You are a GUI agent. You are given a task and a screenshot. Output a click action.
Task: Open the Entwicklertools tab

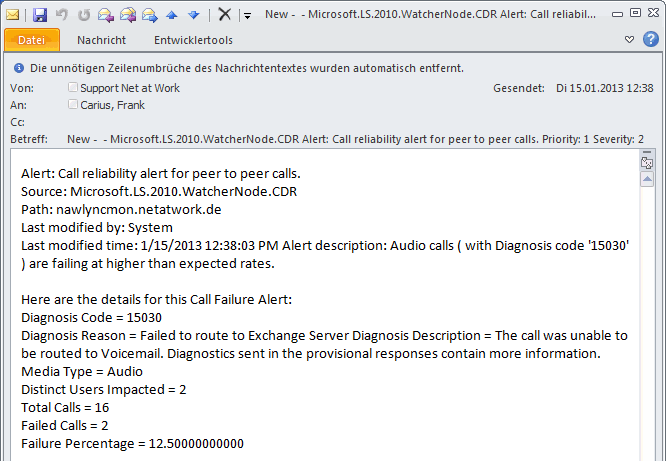193,40
